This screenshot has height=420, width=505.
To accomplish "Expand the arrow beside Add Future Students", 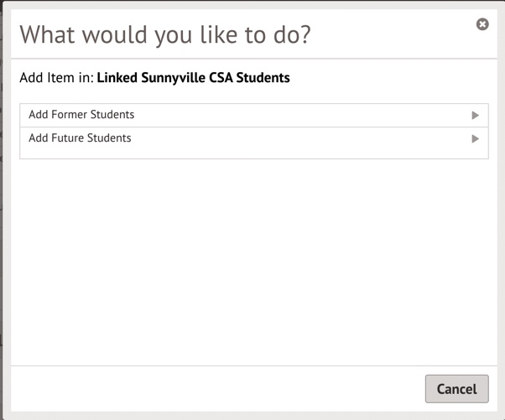I will [x=475, y=139].
